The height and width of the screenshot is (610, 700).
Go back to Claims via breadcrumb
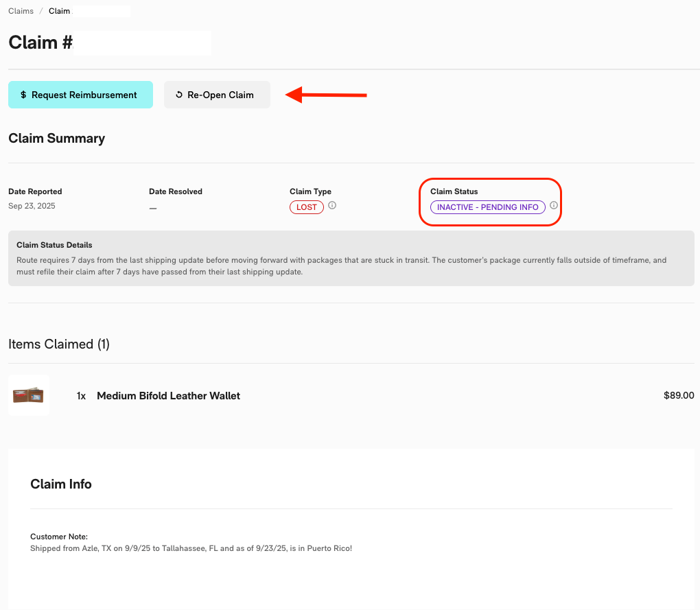[x=21, y=11]
